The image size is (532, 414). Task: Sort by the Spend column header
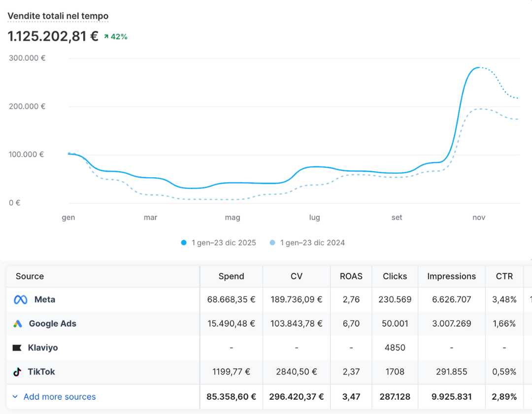tap(231, 276)
